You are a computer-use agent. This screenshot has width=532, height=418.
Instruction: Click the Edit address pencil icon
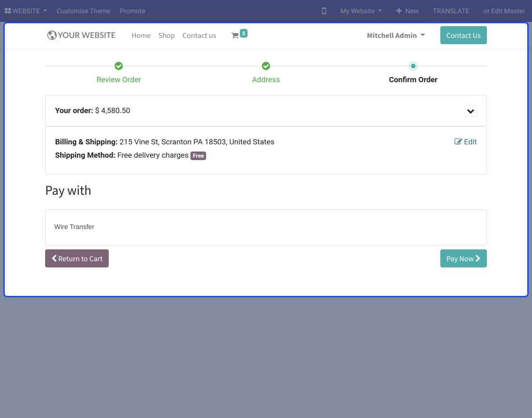point(458,142)
